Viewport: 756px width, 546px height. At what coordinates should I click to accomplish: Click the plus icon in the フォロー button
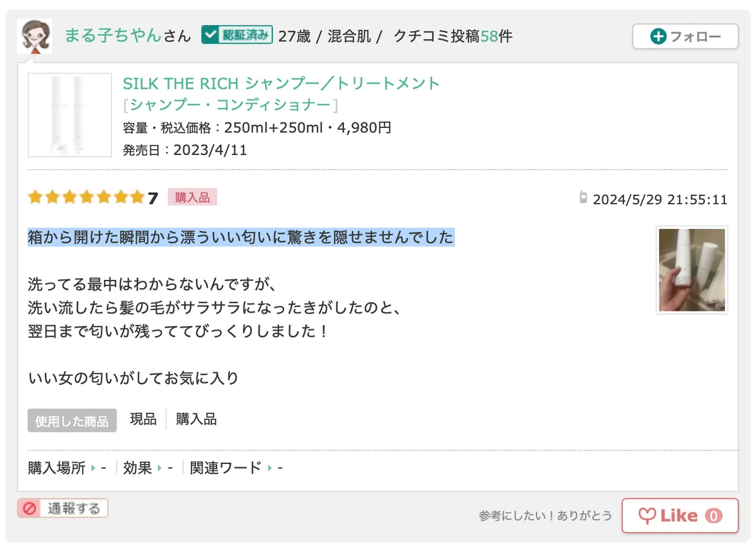point(658,37)
